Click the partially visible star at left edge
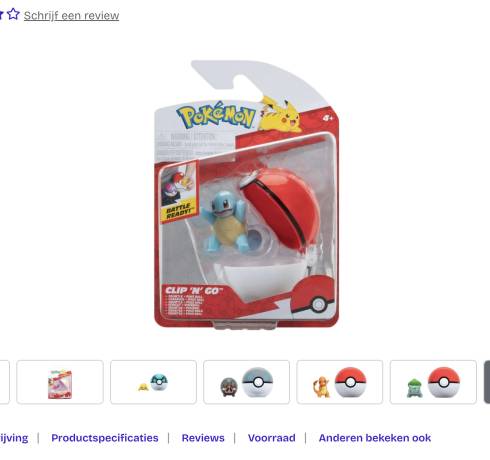 click(x=1, y=15)
